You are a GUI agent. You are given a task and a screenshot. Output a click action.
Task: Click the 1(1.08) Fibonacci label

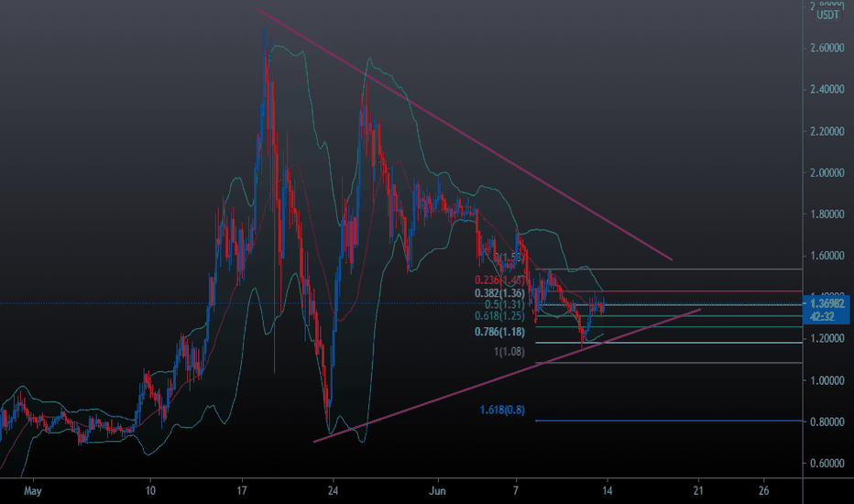(509, 352)
